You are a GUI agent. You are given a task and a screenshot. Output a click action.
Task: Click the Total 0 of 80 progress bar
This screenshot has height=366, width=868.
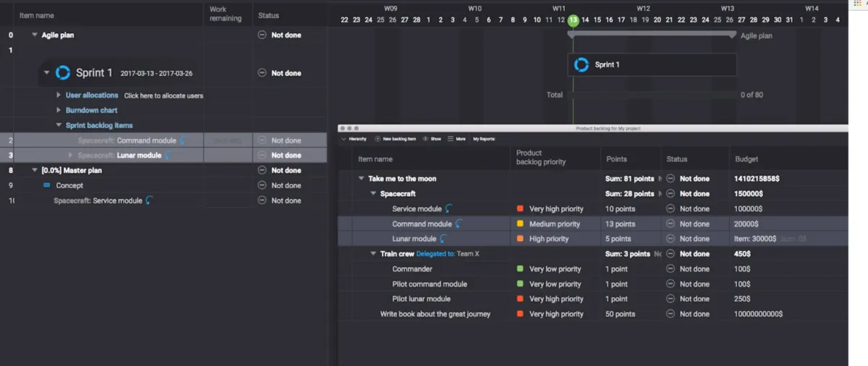point(652,95)
